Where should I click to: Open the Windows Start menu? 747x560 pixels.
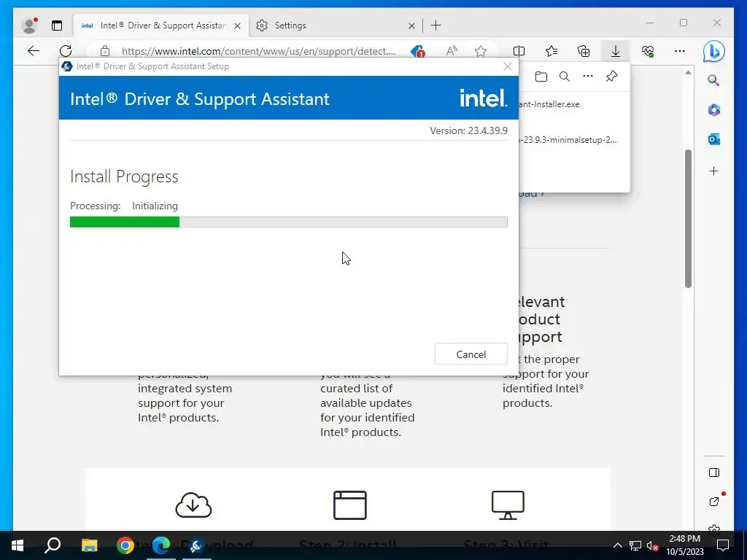tap(18, 545)
